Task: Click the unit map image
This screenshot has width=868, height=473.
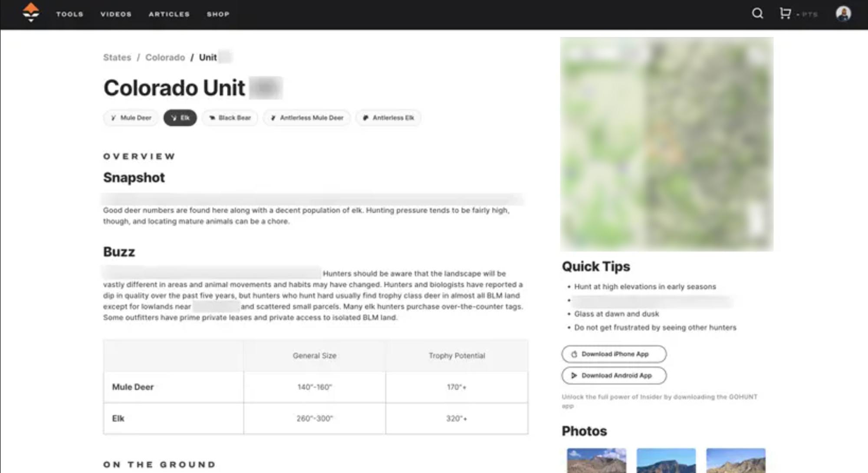Action: point(667,144)
